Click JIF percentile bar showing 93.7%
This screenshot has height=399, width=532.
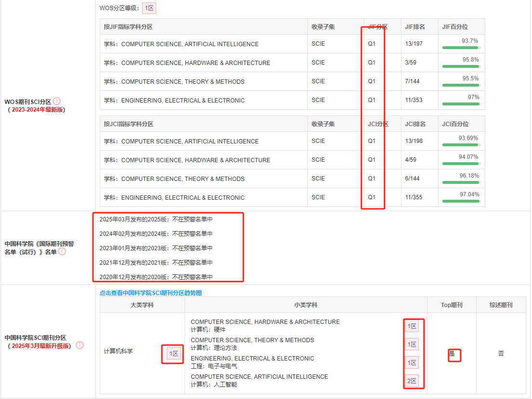pos(461,48)
